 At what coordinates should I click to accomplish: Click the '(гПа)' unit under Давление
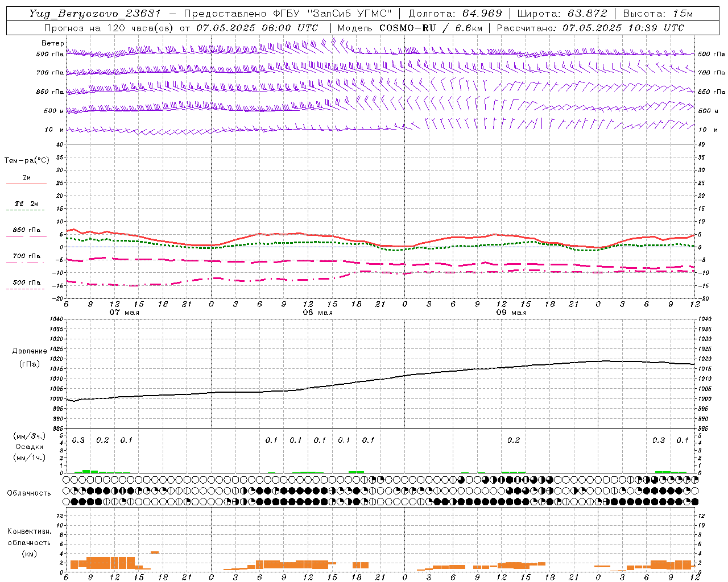coord(30,364)
